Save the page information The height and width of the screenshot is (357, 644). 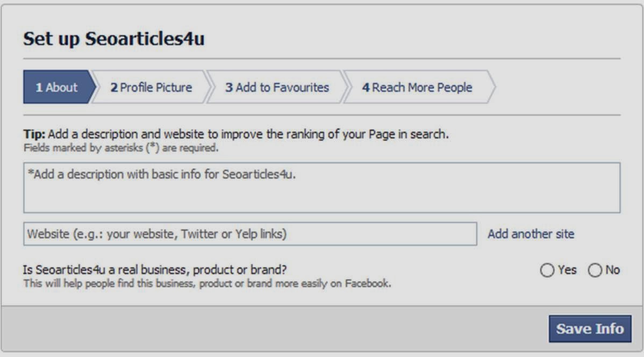[x=590, y=329]
